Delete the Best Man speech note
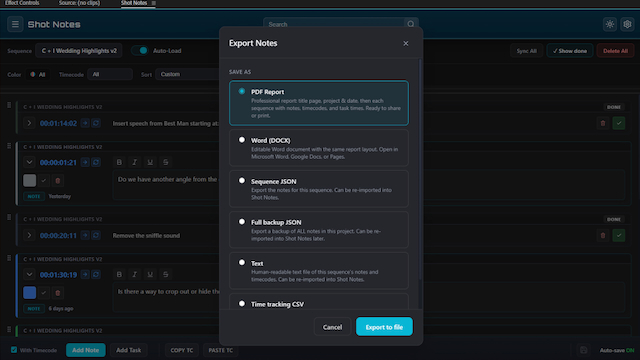This screenshot has width=640, height=360. tap(603, 123)
